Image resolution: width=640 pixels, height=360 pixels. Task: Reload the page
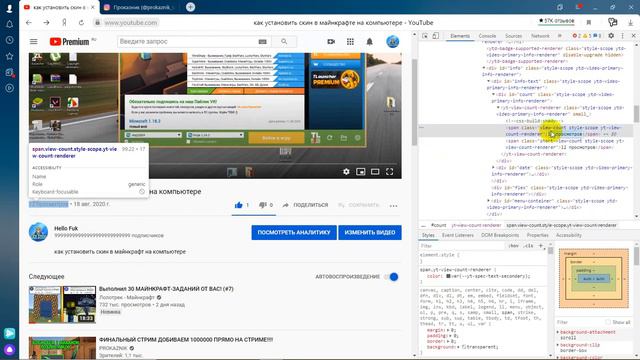coord(81,23)
